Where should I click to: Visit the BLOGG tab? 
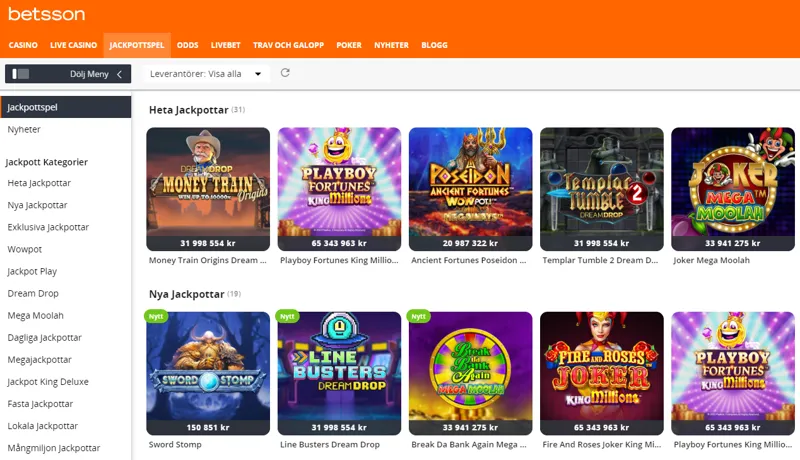click(434, 45)
